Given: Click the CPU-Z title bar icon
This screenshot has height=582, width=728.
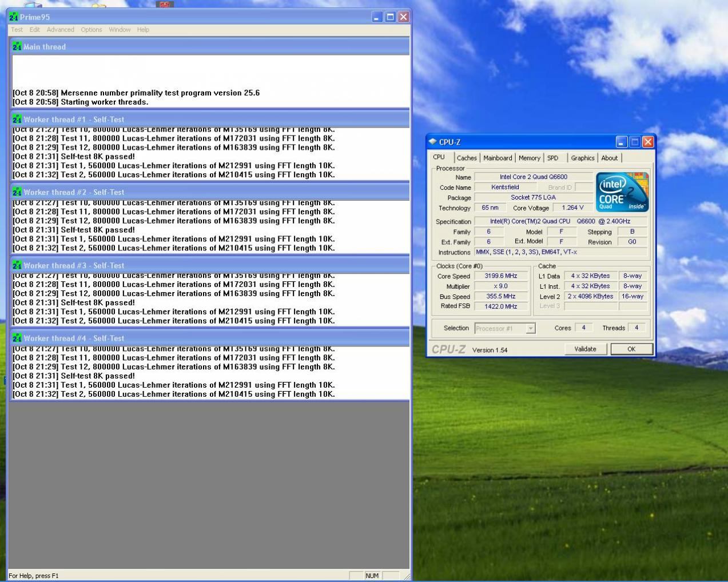Looking at the screenshot, I should 433,142.
